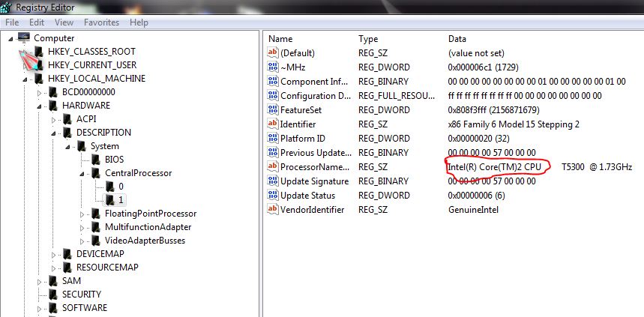The height and width of the screenshot is (317, 644).
Task: Expand the ACPI key
Action: 53,120
